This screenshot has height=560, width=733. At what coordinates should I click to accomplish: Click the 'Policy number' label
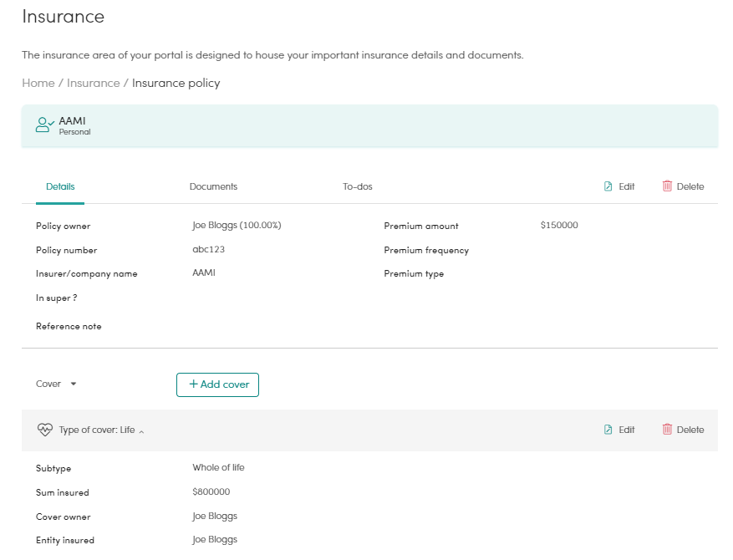[x=66, y=251]
